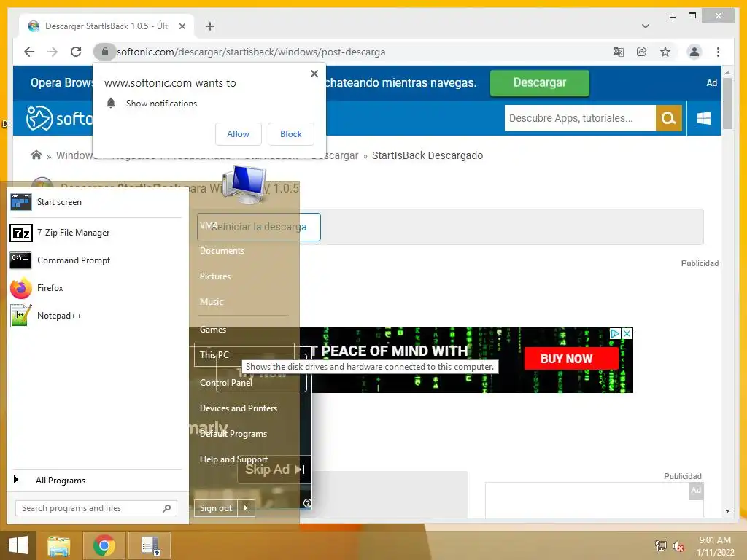Image resolution: width=747 pixels, height=560 pixels.
Task: Open a new tab
Action: [210, 26]
